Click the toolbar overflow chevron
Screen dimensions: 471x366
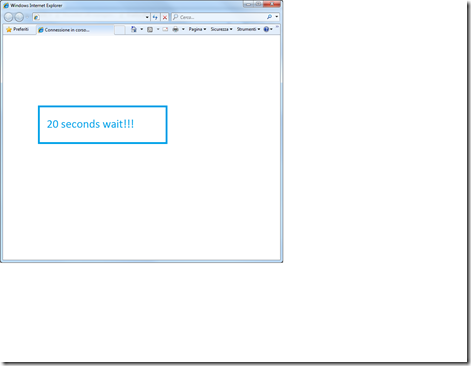pos(277,27)
